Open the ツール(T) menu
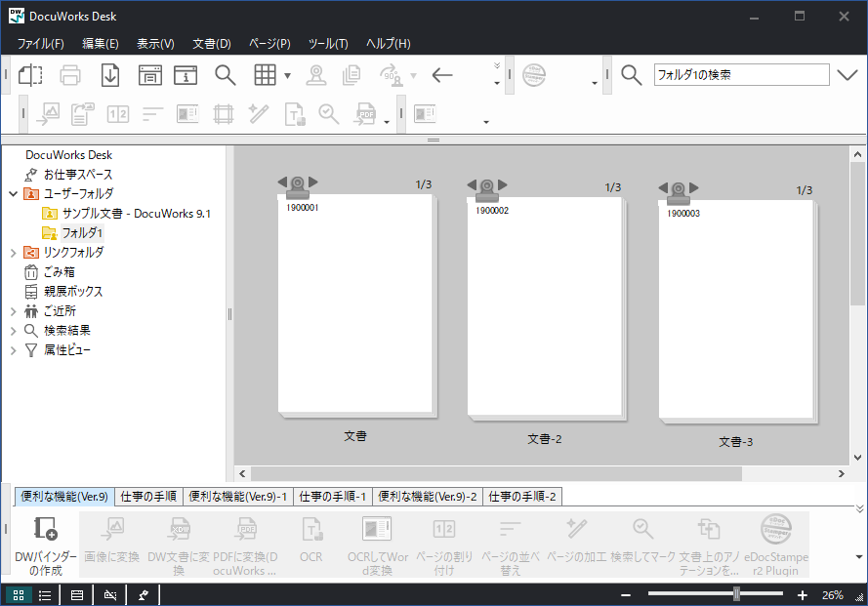This screenshot has height=606, width=868. pos(328,43)
